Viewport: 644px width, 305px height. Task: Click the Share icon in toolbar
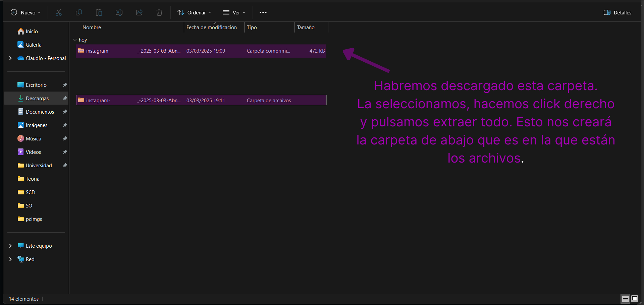pyautogui.click(x=139, y=12)
